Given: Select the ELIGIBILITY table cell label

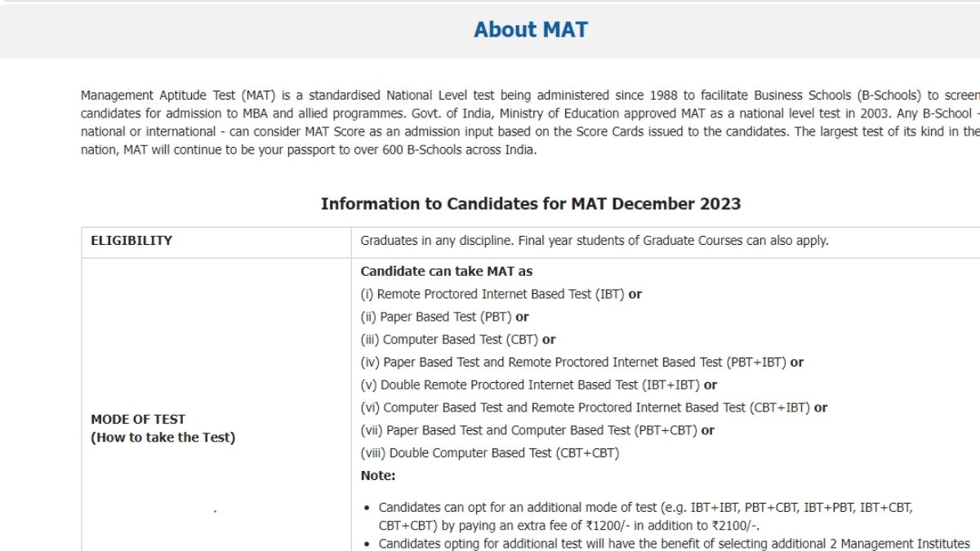Looking at the screenshot, I should pos(131,241).
